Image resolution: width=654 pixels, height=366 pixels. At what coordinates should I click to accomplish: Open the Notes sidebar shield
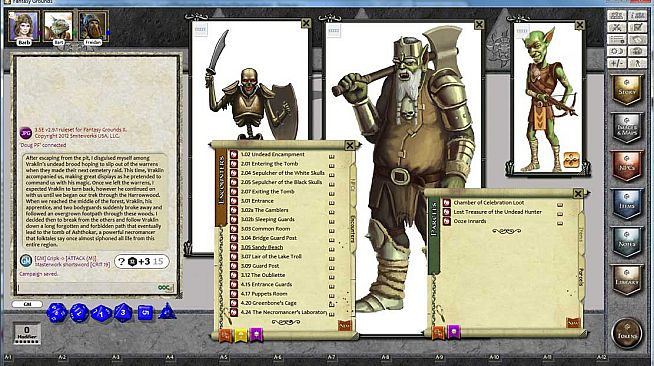[627, 242]
